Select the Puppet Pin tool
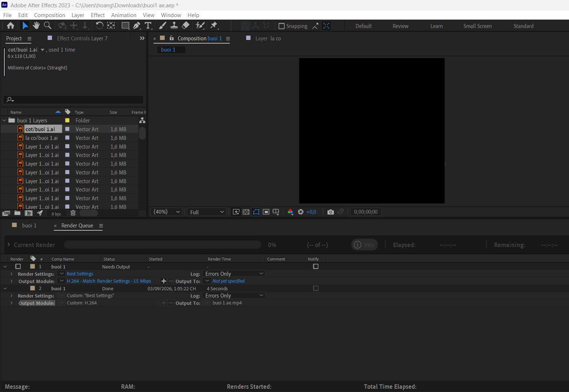Screen dimensions: 569x392 [x=214, y=25]
